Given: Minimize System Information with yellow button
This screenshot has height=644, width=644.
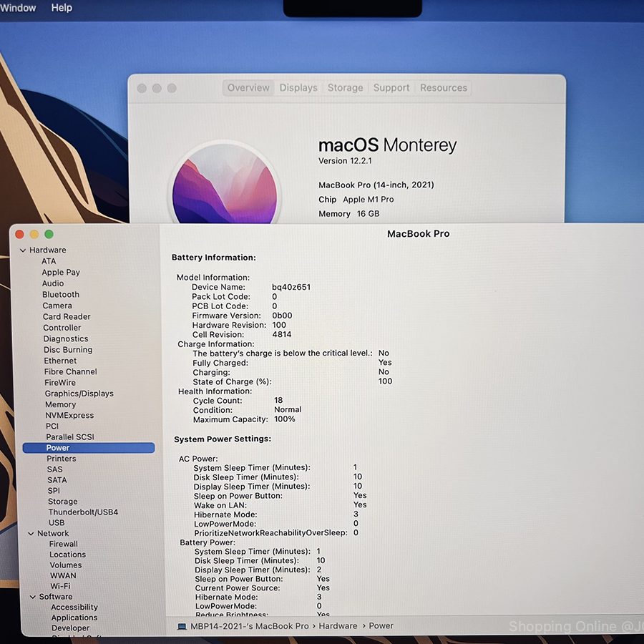Looking at the screenshot, I should click(x=34, y=234).
